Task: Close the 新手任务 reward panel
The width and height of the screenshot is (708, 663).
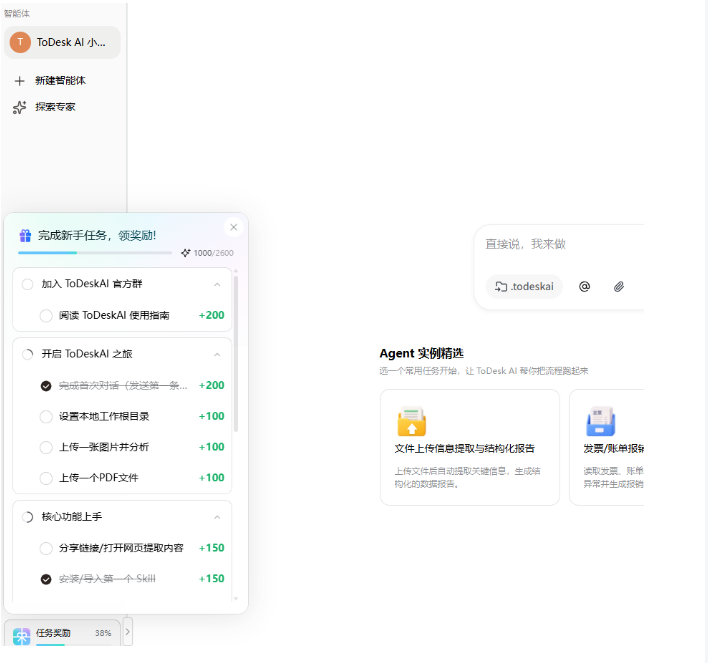Action: tap(233, 227)
